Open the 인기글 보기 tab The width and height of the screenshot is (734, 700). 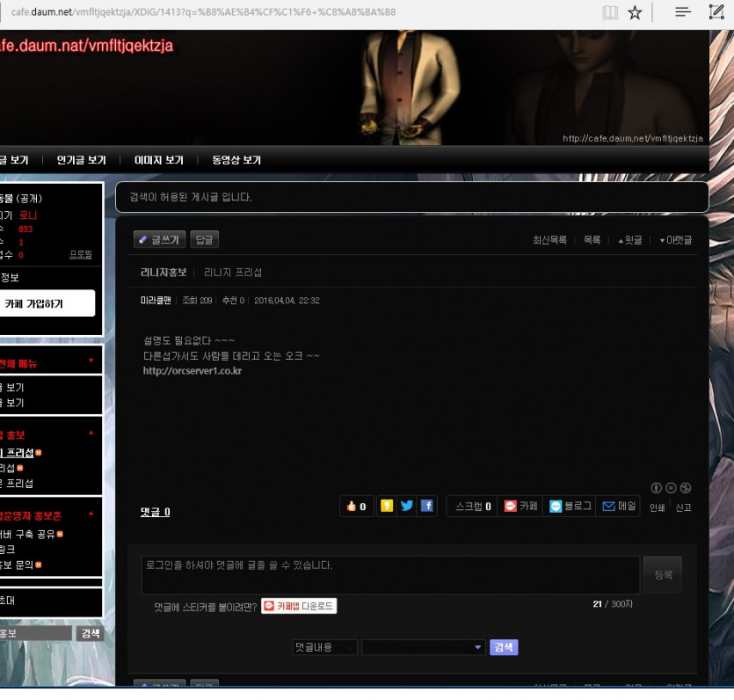[x=81, y=160]
